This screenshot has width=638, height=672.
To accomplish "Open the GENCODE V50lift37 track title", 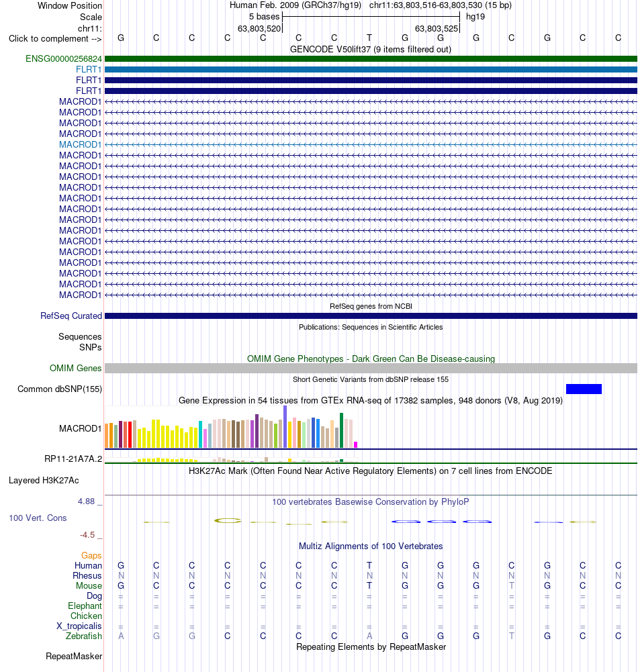I will [x=371, y=49].
